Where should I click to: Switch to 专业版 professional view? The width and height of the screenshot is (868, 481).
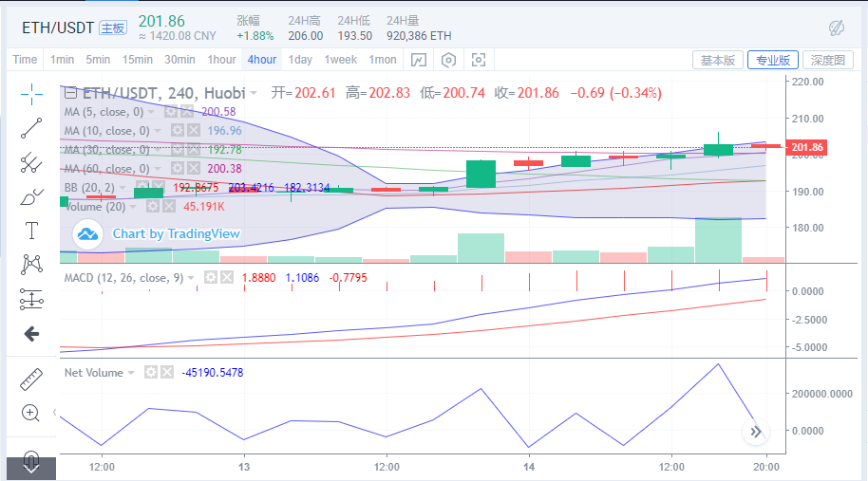coord(773,60)
